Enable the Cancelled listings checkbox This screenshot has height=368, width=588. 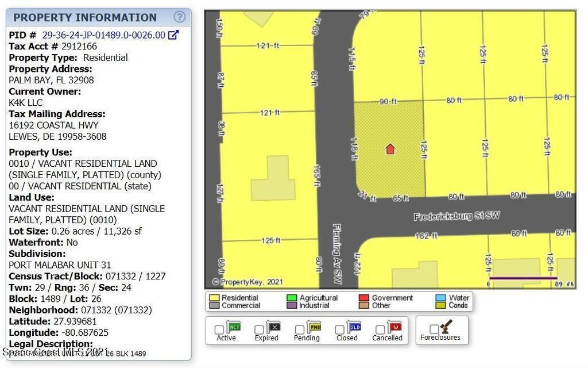(380, 329)
